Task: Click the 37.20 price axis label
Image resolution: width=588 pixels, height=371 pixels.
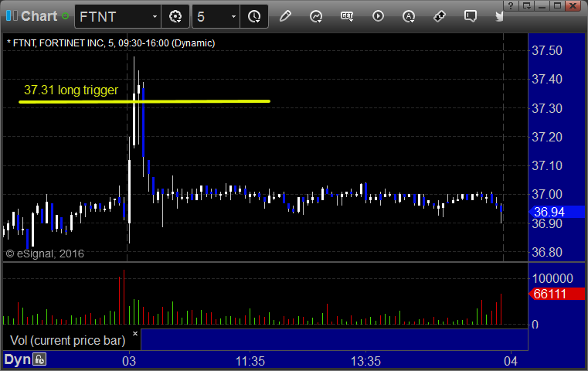Action: point(547,137)
